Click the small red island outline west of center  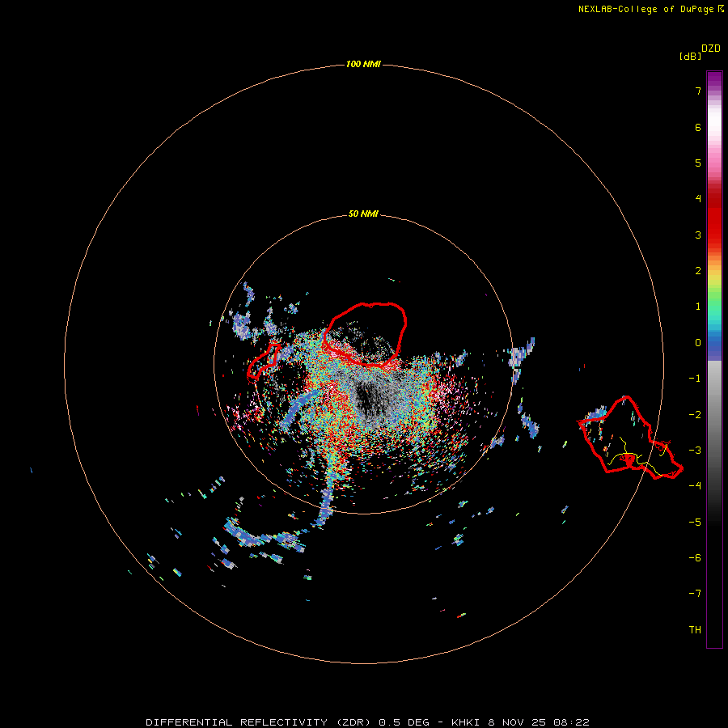coord(263,362)
